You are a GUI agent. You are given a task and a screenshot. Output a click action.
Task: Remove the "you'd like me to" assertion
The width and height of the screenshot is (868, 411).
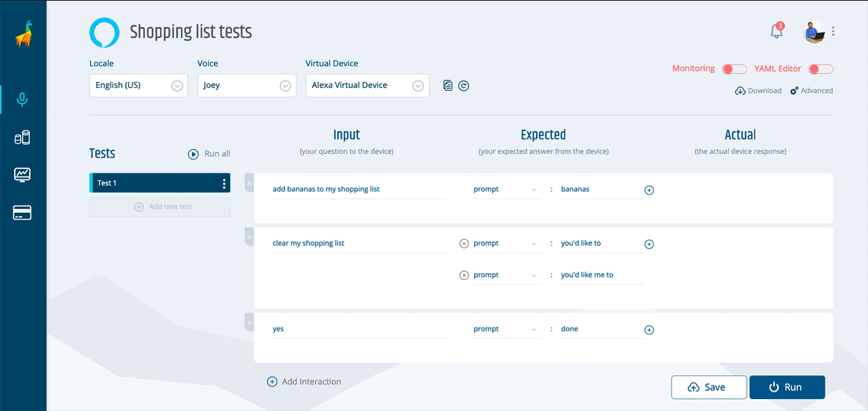click(464, 275)
